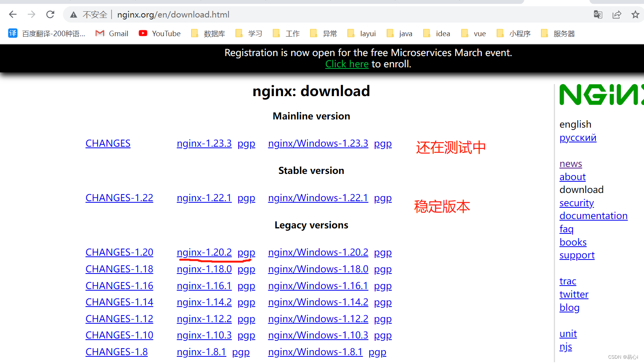644x363 pixels.
Task: Open pgp signature for nginx-1.22.1
Action: tap(246, 198)
